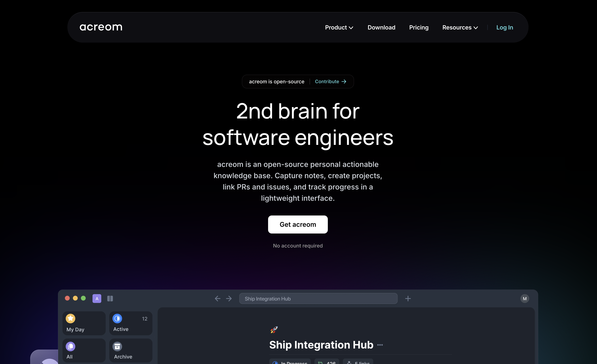Image resolution: width=597 pixels, height=364 pixels.
Task: Click the Log In link
Action: [x=505, y=28]
